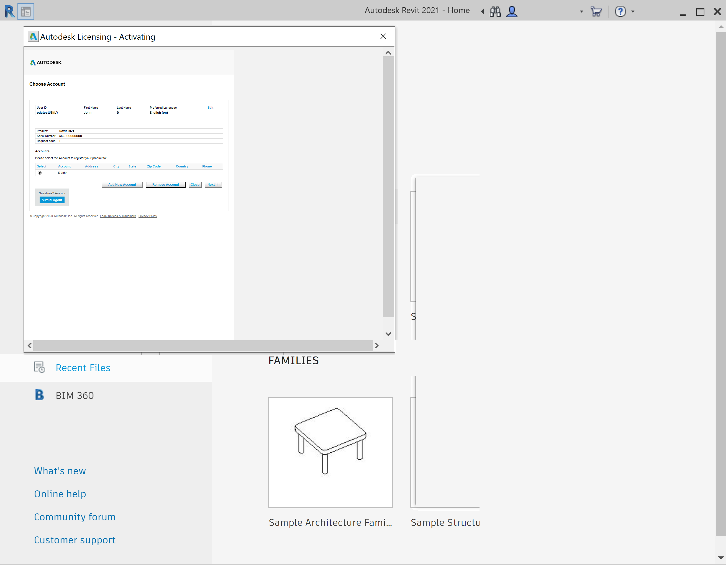Click the user sign-in profile icon
728x565 pixels.
coord(512,12)
